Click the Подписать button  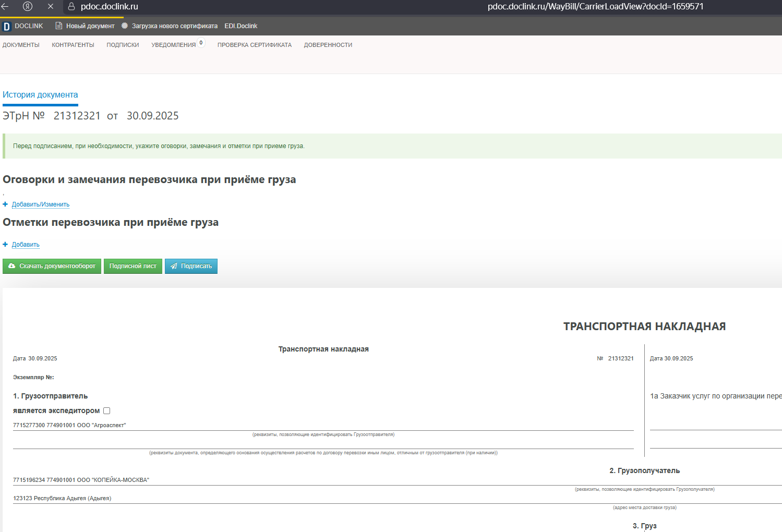coord(191,266)
